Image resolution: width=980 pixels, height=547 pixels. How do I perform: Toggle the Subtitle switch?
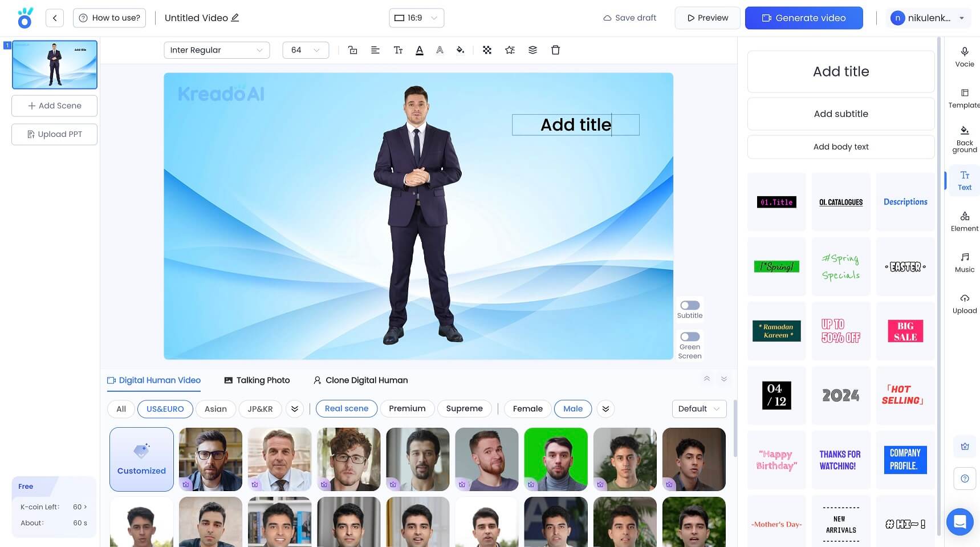coord(689,305)
